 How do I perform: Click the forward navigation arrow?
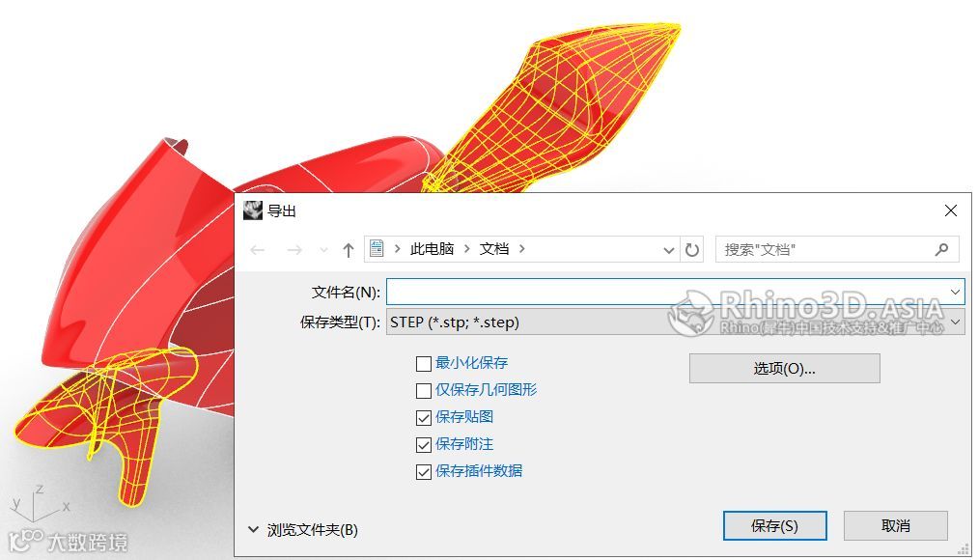pyautogui.click(x=294, y=250)
